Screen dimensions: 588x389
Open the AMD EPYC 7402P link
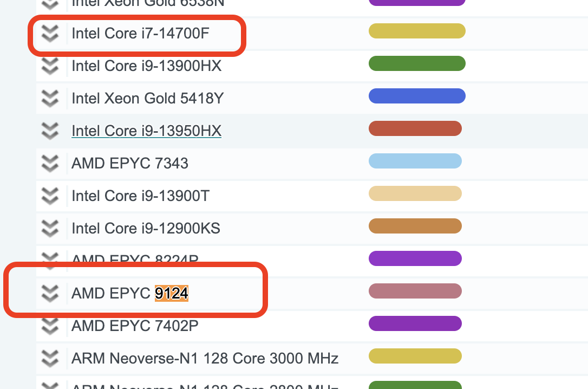135,326
